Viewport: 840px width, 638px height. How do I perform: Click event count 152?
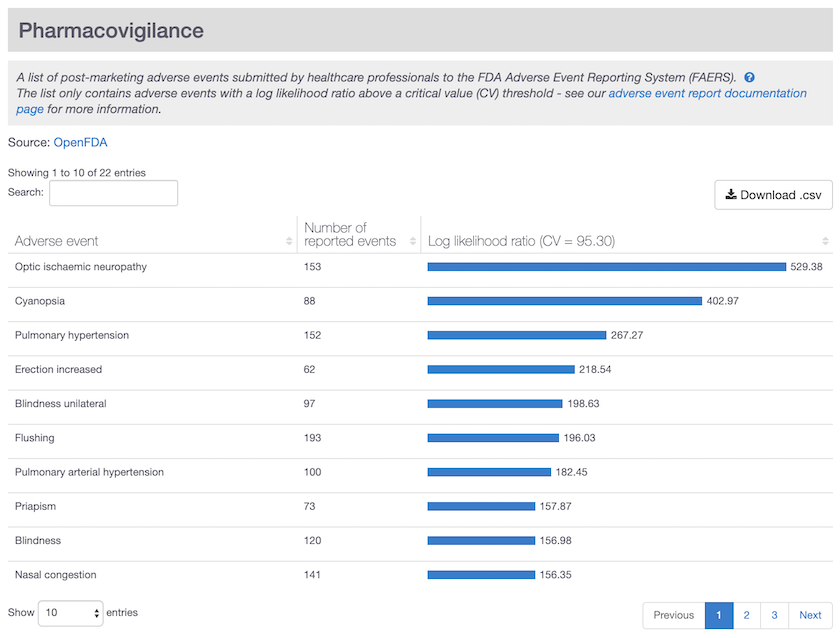(312, 335)
